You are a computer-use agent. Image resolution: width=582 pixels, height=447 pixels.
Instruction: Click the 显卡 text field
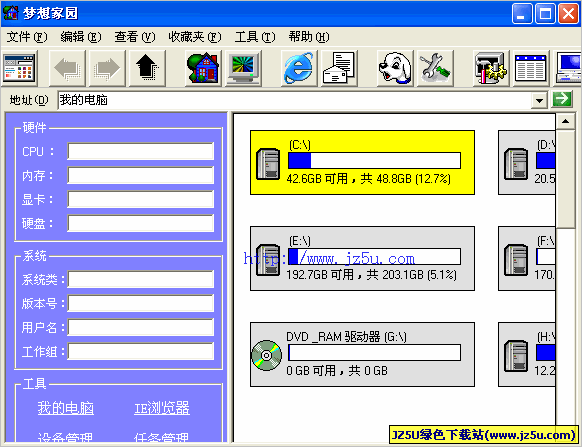(141, 199)
